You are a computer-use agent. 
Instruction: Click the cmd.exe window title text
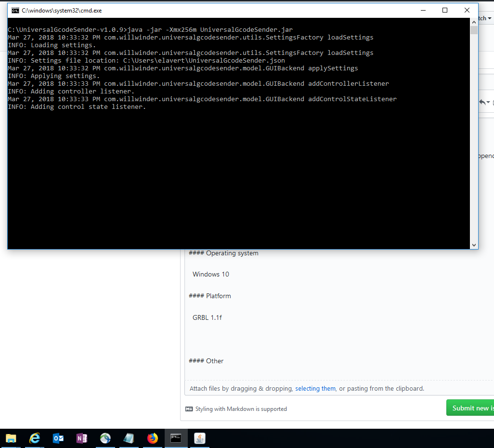coord(62,11)
